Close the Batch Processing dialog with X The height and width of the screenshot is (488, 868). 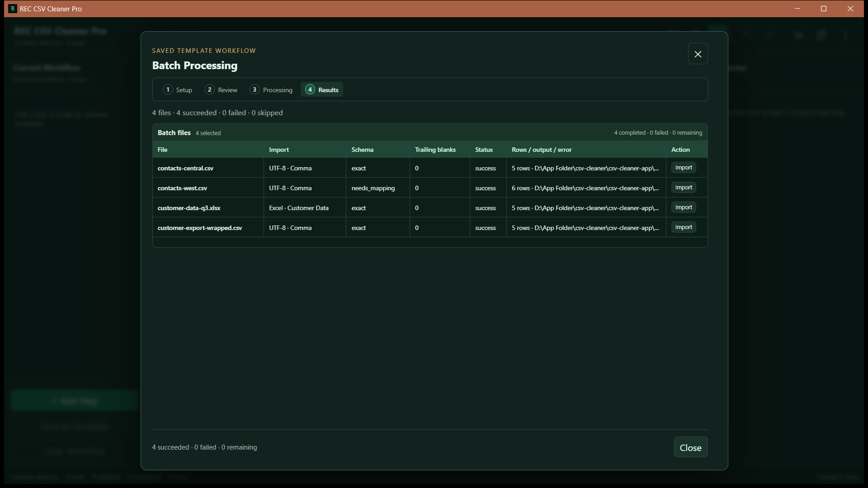pyautogui.click(x=698, y=54)
